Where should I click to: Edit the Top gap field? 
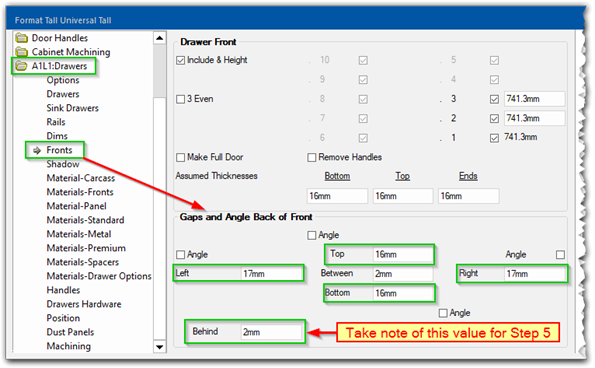click(403, 255)
